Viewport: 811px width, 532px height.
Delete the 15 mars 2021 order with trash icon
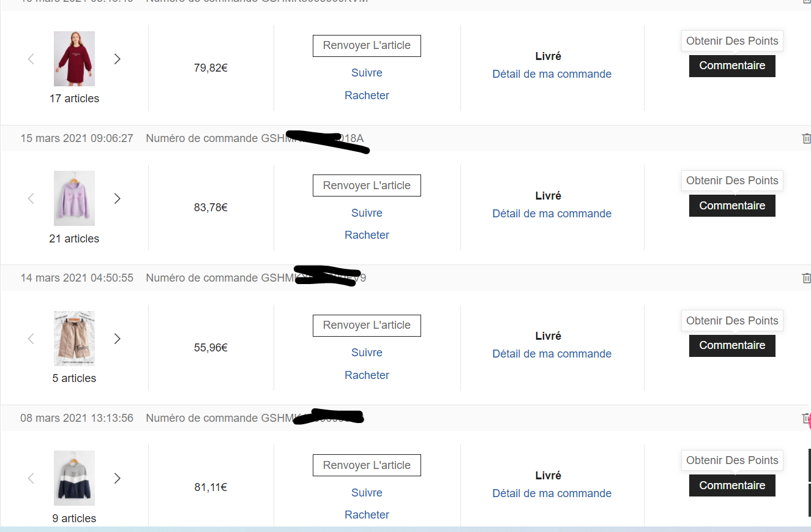(806, 138)
